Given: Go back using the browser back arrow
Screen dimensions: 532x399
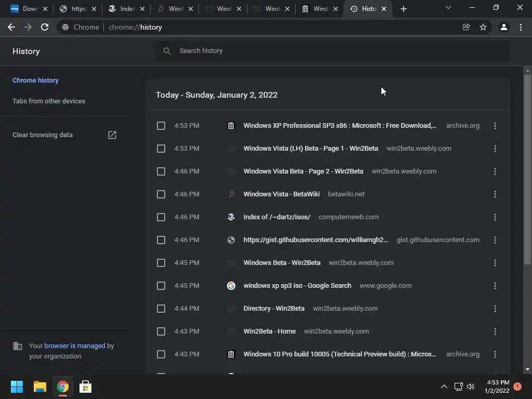Looking at the screenshot, I should [11, 27].
